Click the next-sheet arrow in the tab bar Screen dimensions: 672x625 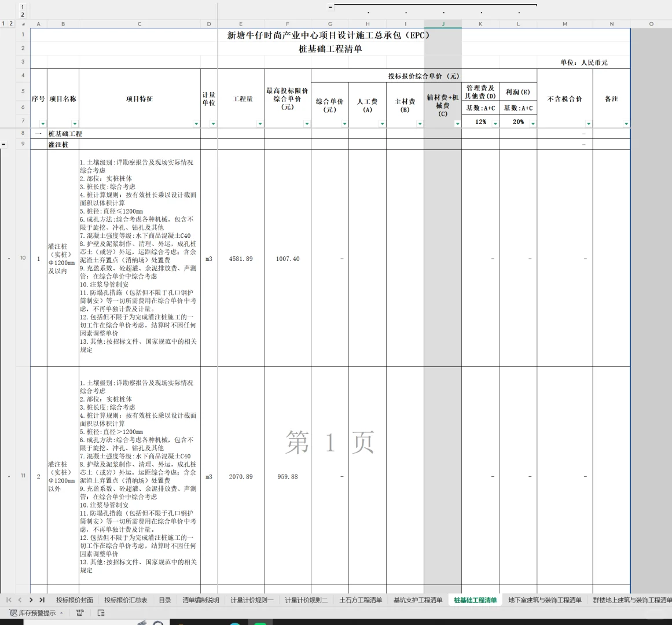tap(31, 600)
